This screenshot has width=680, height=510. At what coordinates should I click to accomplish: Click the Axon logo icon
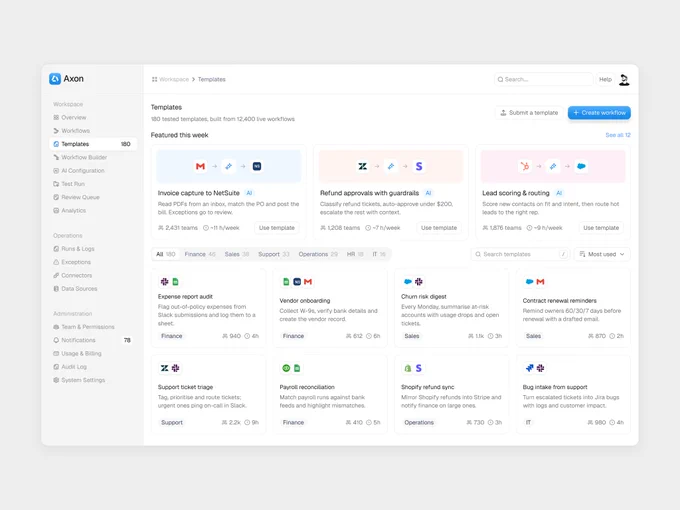(x=55, y=79)
